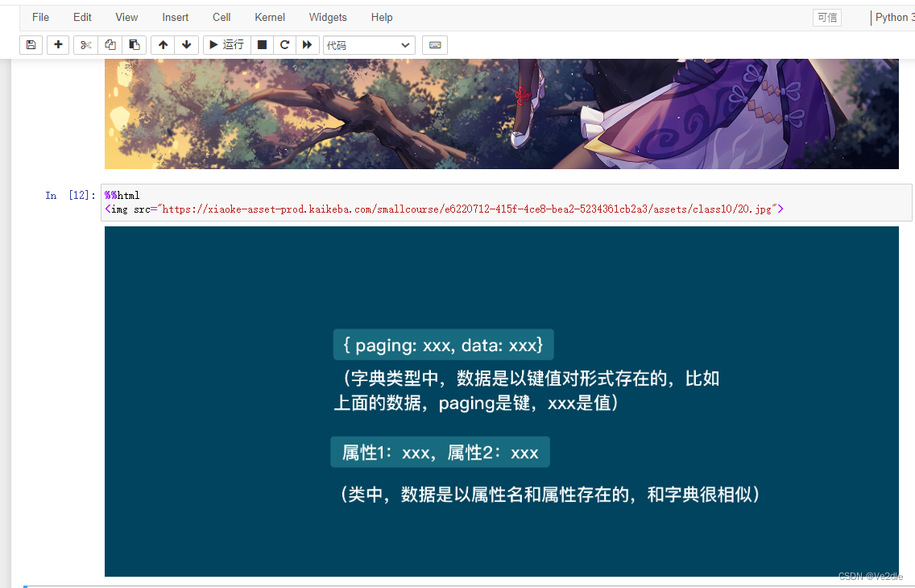Open the keyboard shortcuts command palette icon

point(434,44)
